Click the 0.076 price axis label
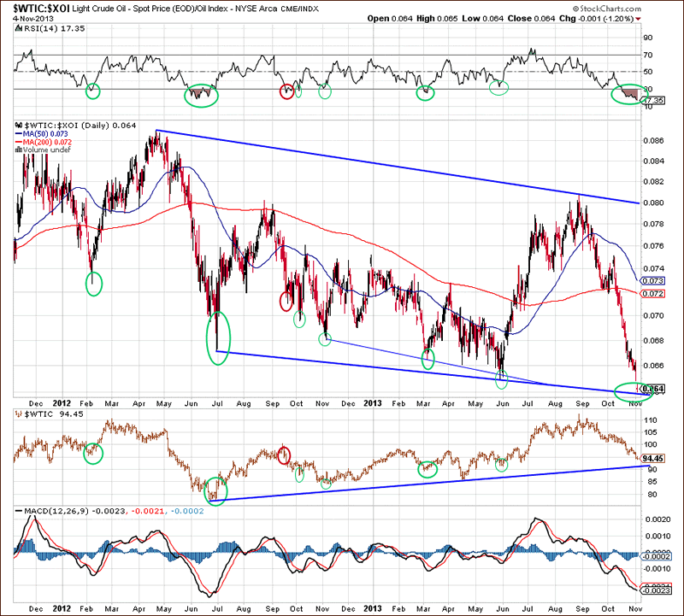The width and height of the screenshot is (684, 616). [653, 246]
